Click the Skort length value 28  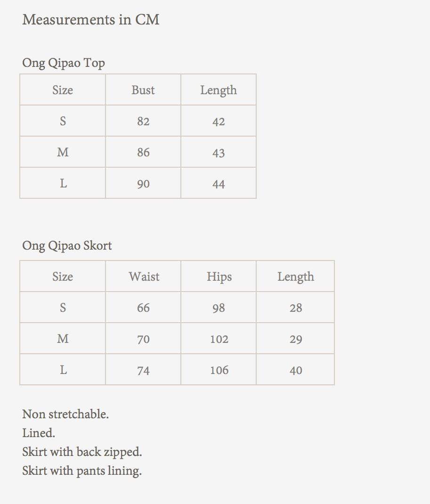pos(296,308)
